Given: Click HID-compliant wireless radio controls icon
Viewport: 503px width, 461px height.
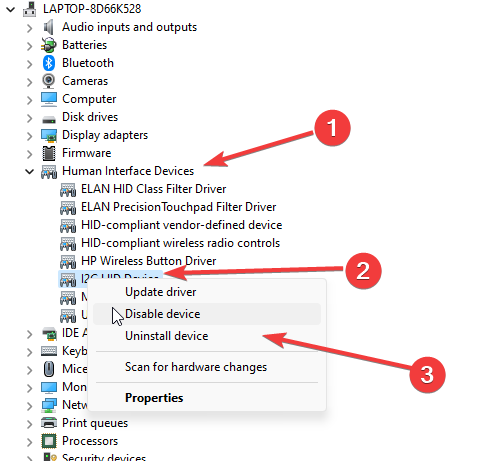Looking at the screenshot, I should click(x=68, y=244).
